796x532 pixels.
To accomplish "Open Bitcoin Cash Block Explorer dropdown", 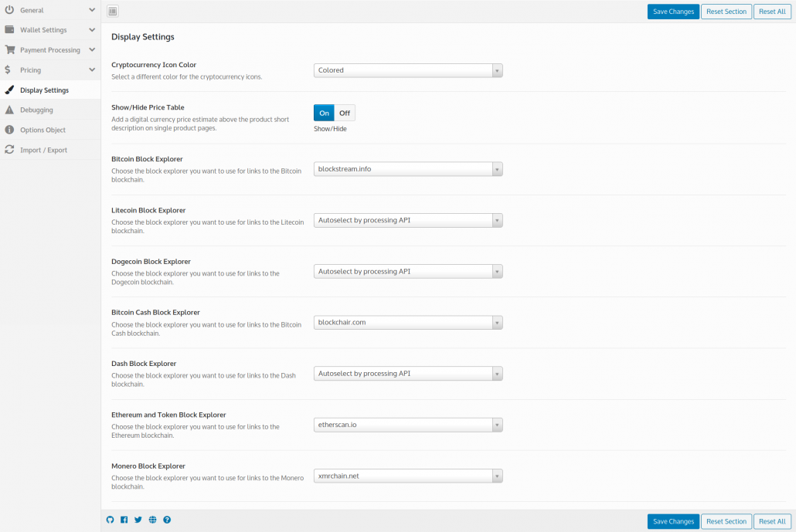I will point(408,323).
